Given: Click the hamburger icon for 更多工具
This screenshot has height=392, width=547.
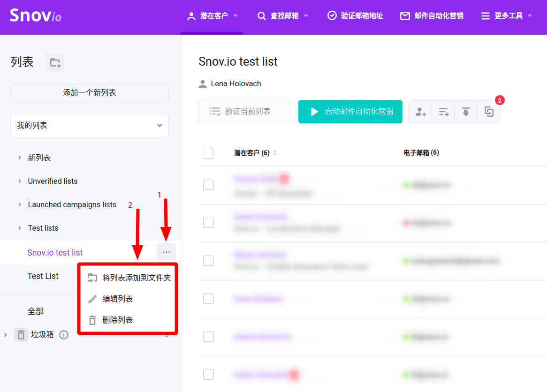Looking at the screenshot, I should click(485, 16).
